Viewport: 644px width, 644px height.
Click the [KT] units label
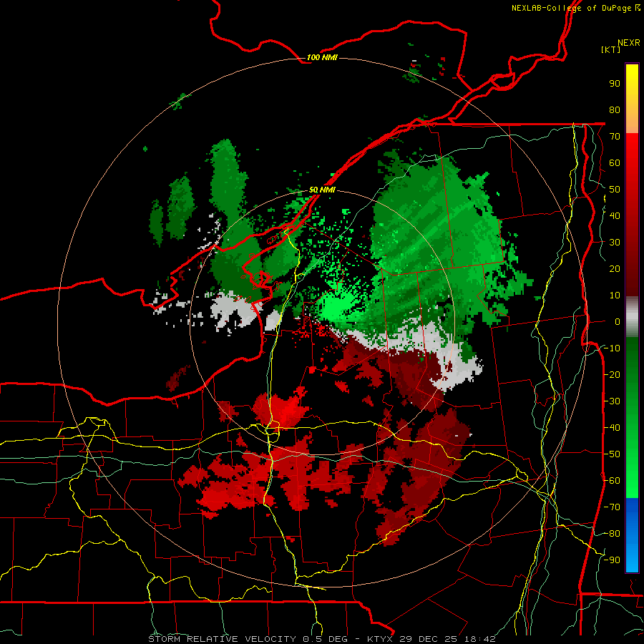tap(611, 49)
